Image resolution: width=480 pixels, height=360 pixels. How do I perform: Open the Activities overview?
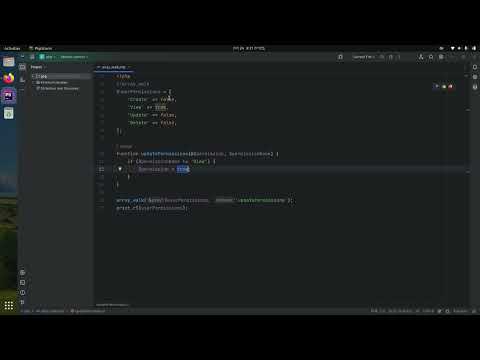click(x=12, y=48)
